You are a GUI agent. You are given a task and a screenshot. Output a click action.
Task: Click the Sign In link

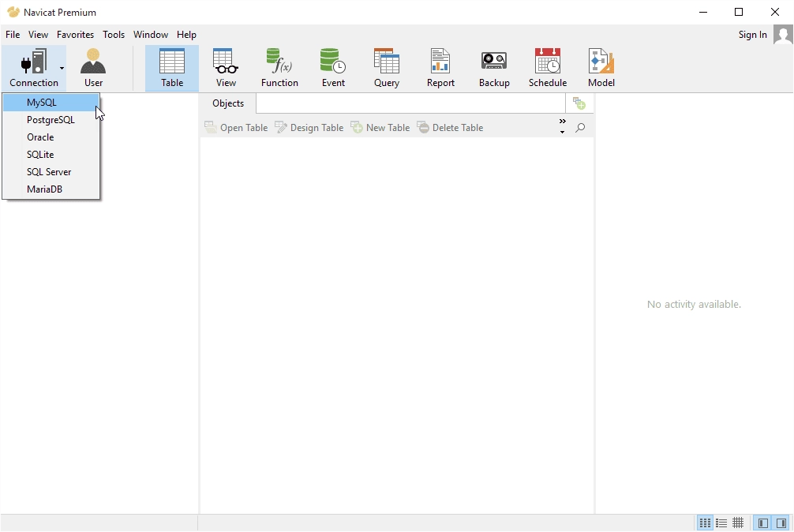click(x=752, y=35)
